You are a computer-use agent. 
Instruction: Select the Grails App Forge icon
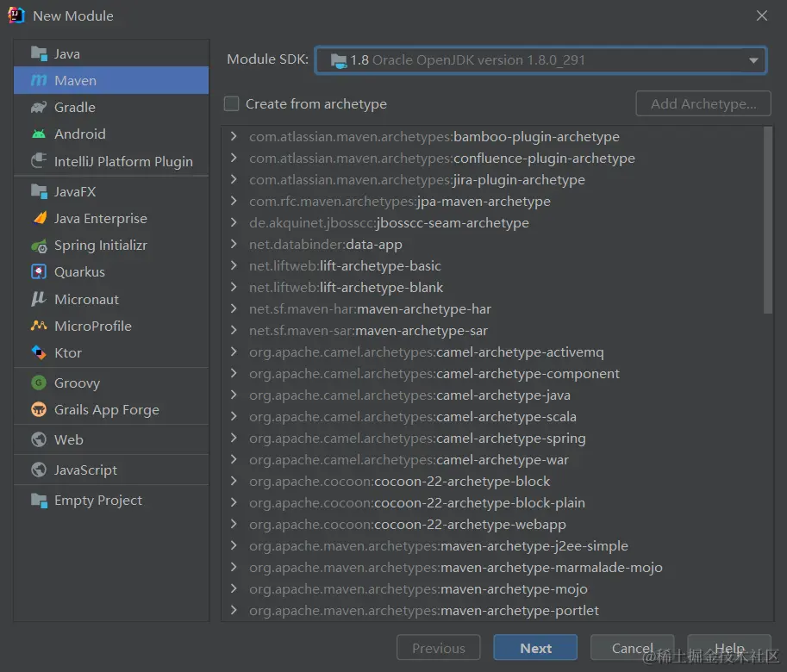click(x=39, y=410)
